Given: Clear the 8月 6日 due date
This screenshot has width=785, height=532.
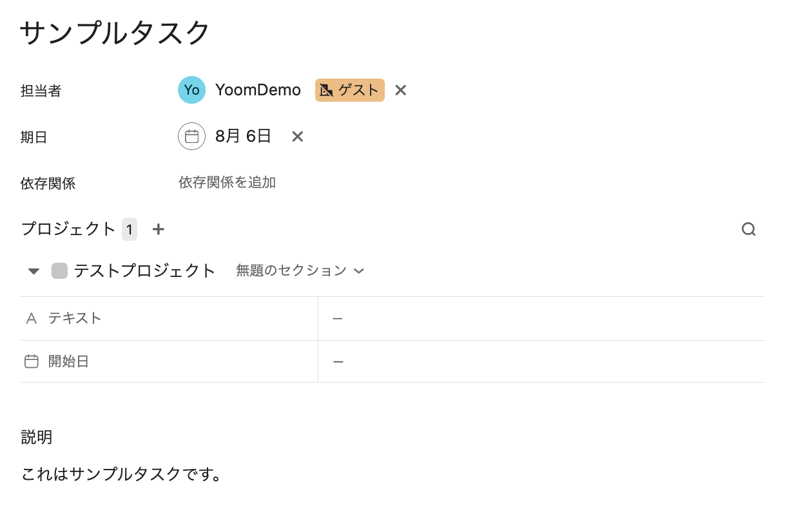Looking at the screenshot, I should 297,137.
